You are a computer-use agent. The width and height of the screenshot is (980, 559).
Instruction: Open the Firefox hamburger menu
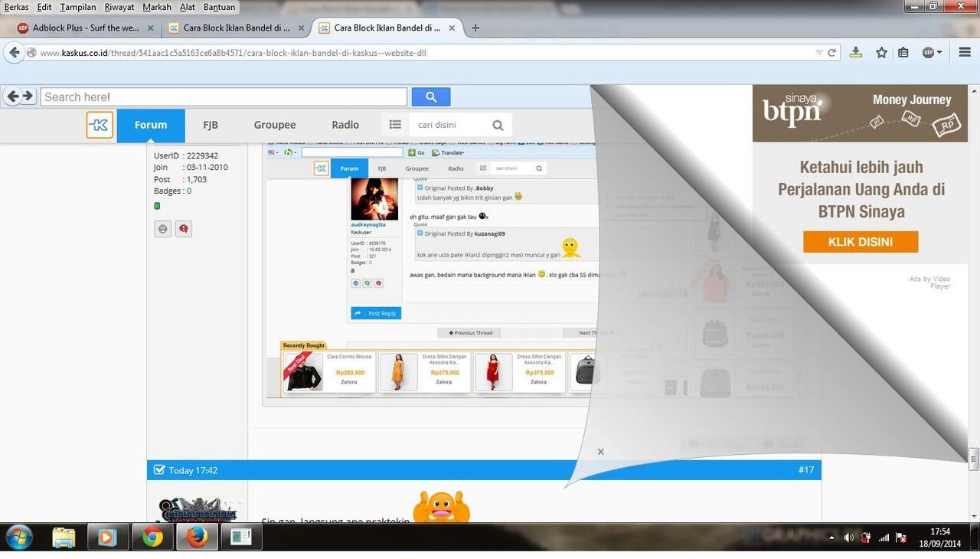point(964,53)
